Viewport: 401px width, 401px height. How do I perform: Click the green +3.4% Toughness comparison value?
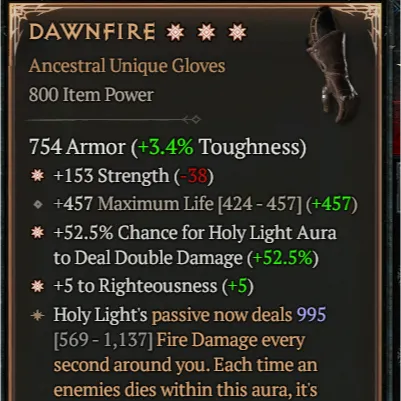(x=165, y=147)
